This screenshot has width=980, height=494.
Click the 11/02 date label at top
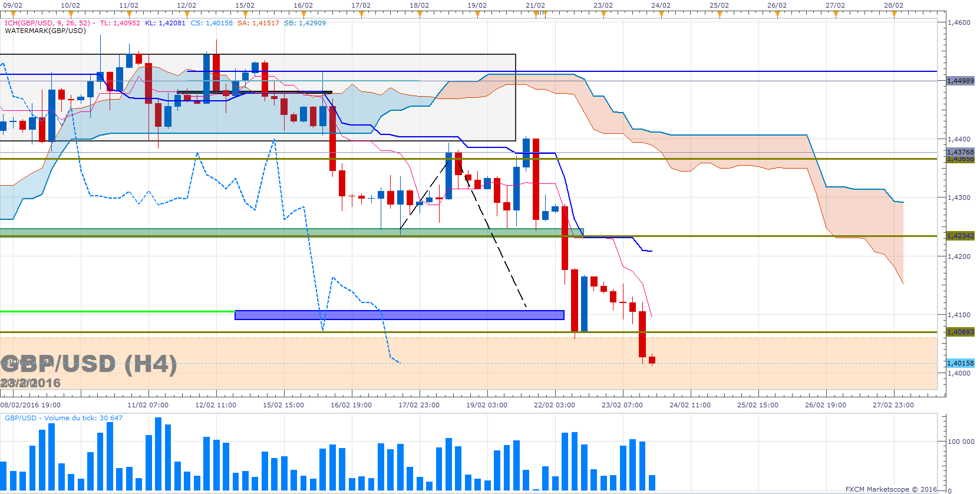tap(128, 5)
